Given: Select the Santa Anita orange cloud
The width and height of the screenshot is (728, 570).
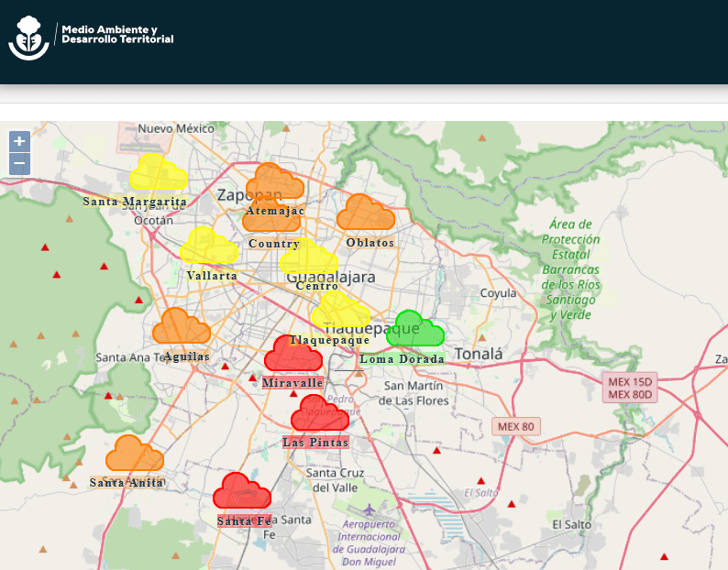Looking at the screenshot, I should coord(134,455).
